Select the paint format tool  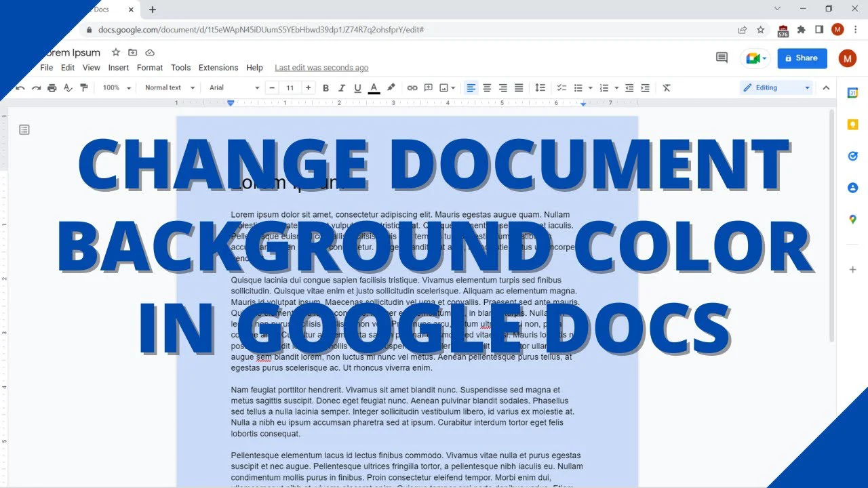click(x=84, y=88)
